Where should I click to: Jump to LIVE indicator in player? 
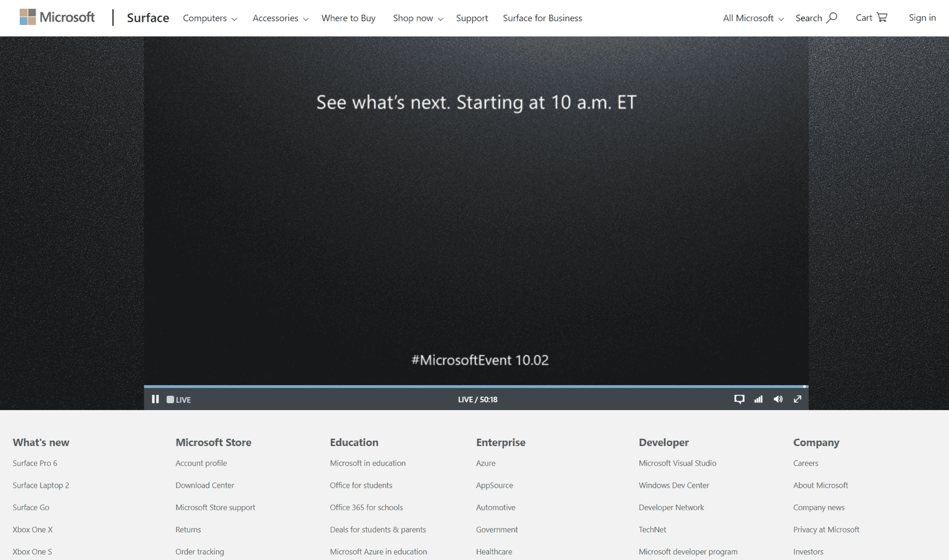coord(178,400)
